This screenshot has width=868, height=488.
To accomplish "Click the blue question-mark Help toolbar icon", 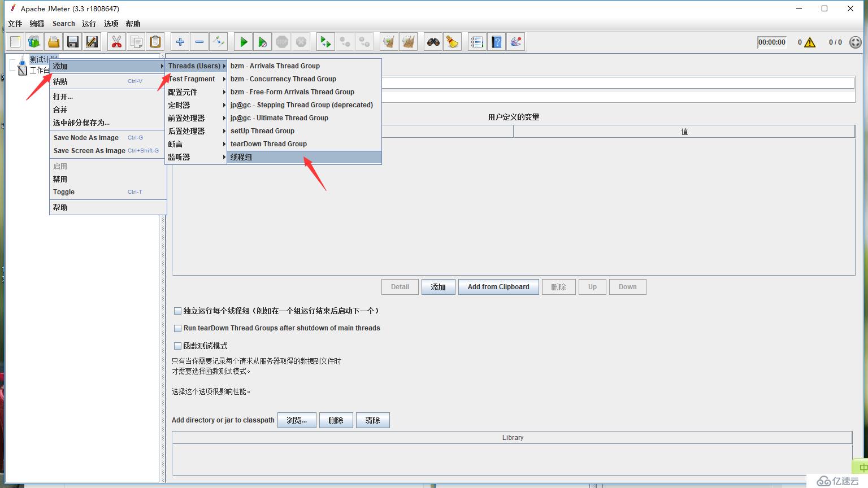I will [x=497, y=42].
